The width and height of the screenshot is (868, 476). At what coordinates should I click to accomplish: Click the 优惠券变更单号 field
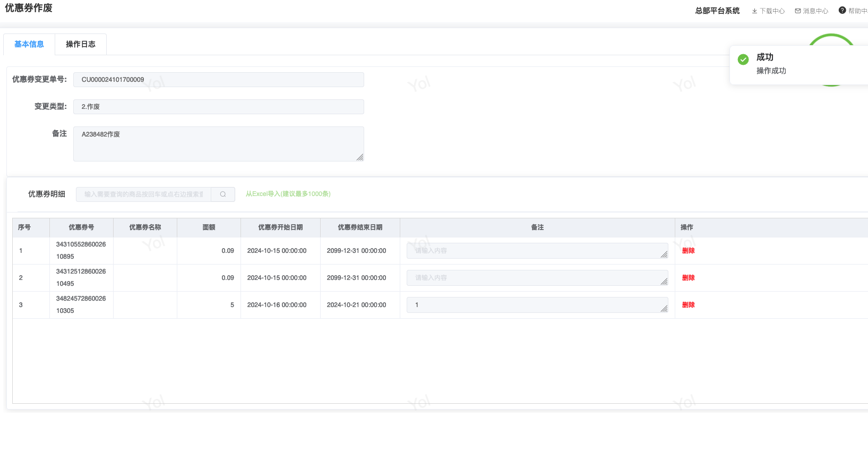coord(218,80)
